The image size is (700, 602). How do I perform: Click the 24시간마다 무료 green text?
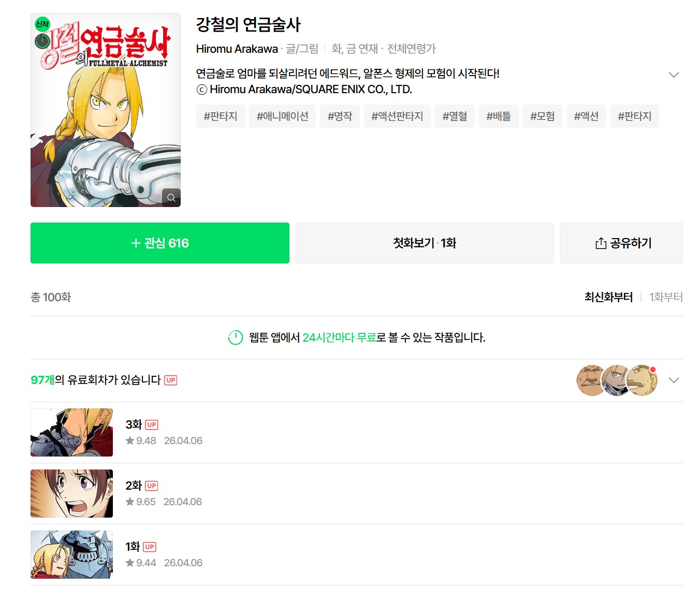pyautogui.click(x=339, y=338)
